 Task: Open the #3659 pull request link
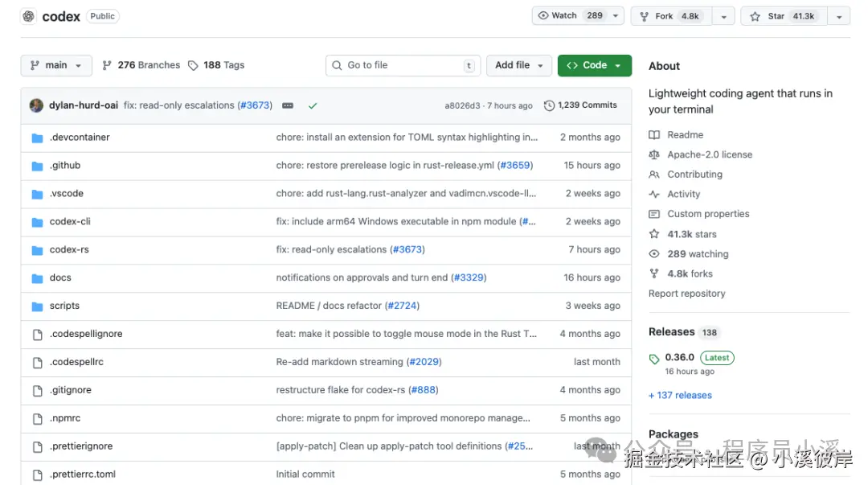point(515,165)
